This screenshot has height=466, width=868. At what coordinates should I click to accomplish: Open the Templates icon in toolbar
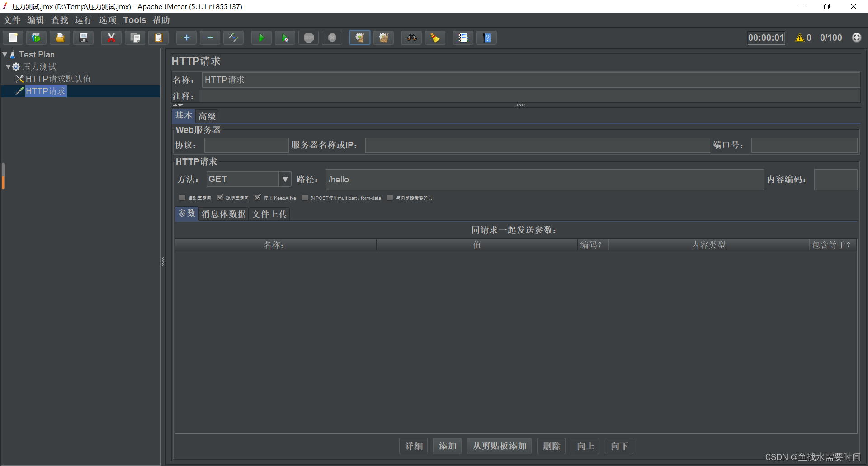[36, 38]
